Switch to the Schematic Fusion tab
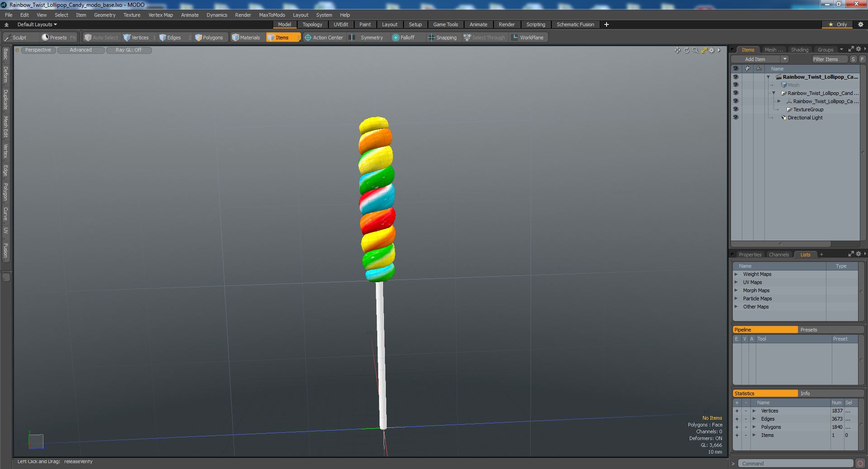The width and height of the screenshot is (868, 469). pyautogui.click(x=575, y=24)
